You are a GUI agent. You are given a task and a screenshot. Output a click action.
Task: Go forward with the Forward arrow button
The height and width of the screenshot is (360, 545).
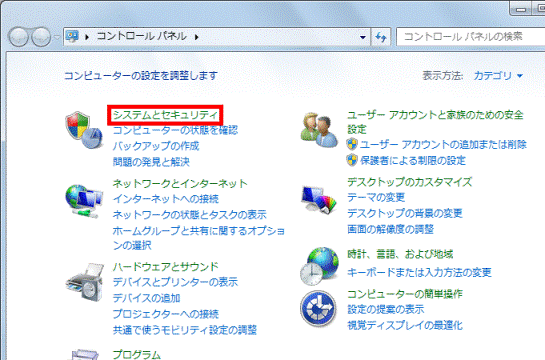tap(41, 37)
